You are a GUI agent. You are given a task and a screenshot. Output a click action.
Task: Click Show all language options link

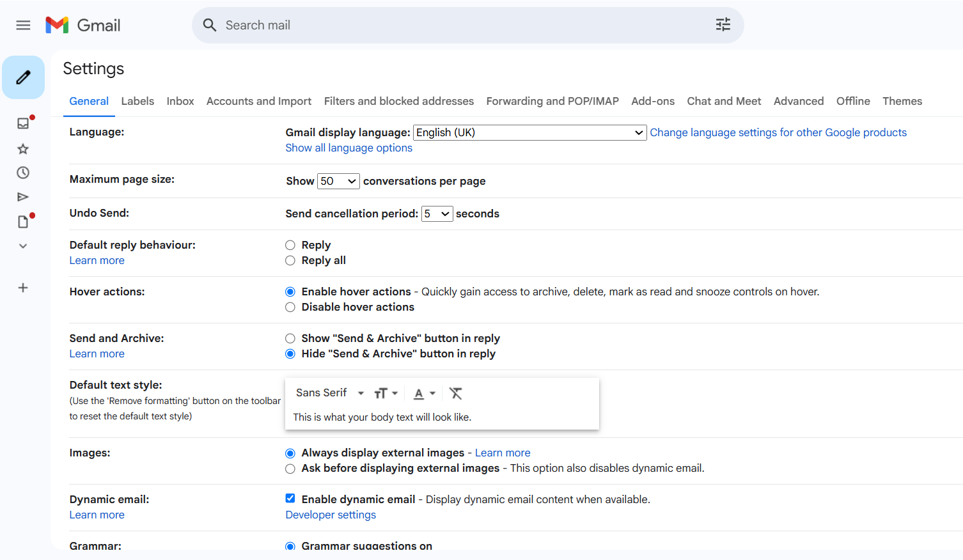click(x=348, y=148)
